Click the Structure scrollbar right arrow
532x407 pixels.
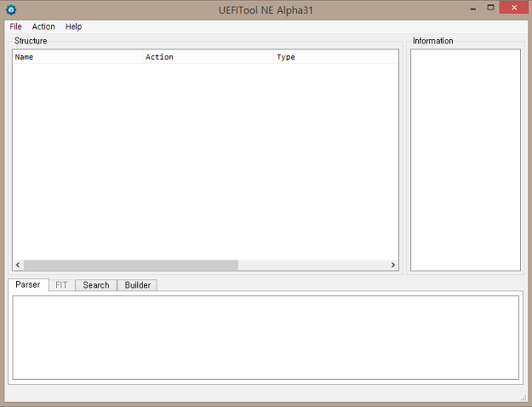pos(393,265)
